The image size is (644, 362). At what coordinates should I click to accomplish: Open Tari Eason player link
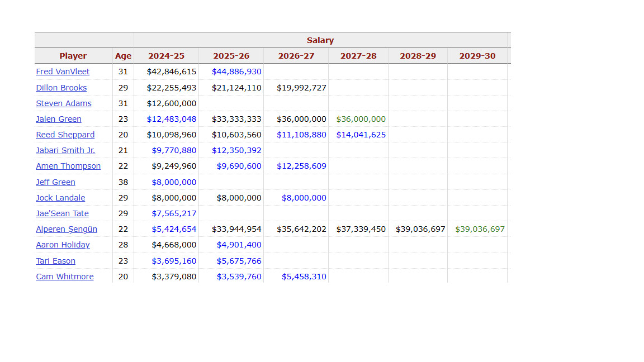point(55,261)
